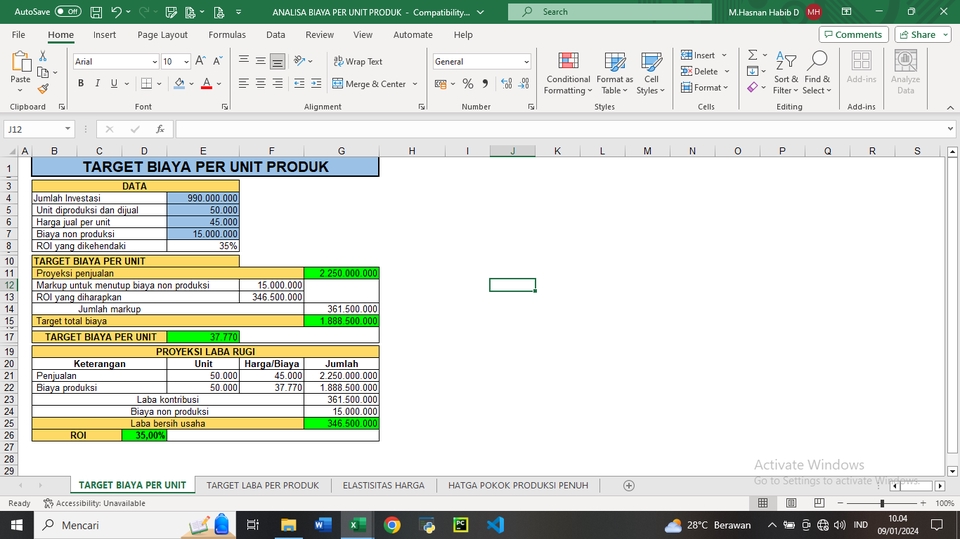
Task: Open Format cells button
Action: (x=705, y=88)
